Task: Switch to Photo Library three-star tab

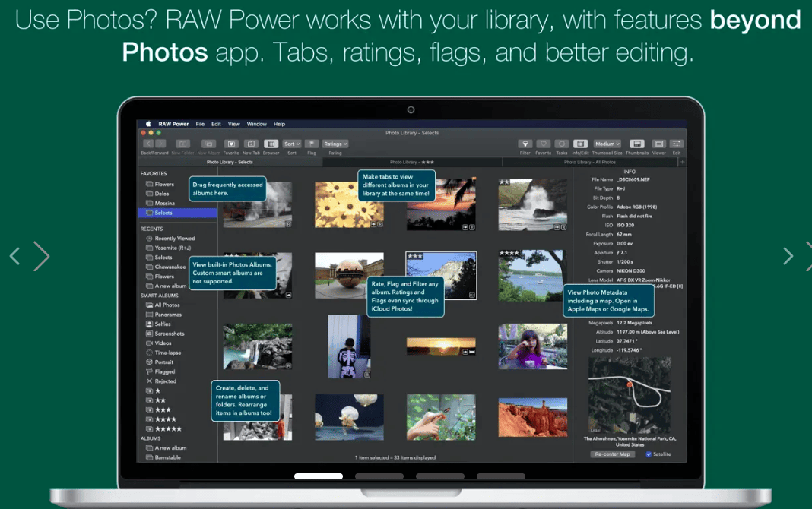Action: tap(412, 162)
